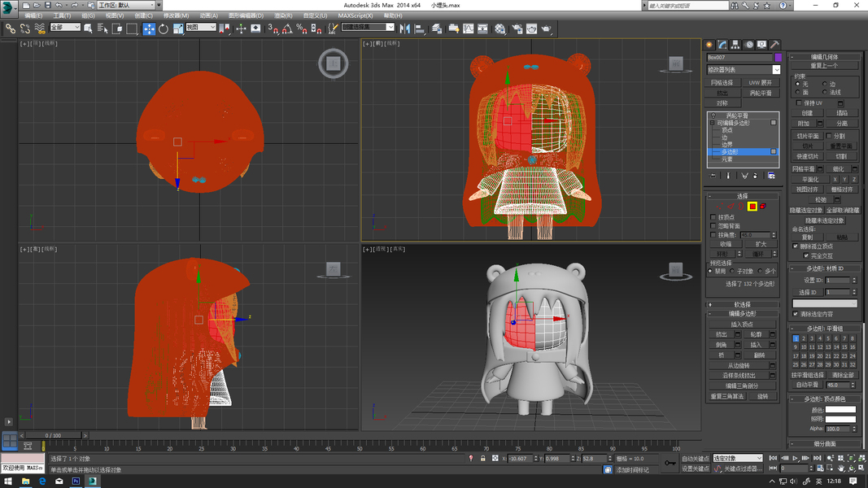868x488 pixels.
Task: Select the 边 constraint radio button
Action: (825, 84)
